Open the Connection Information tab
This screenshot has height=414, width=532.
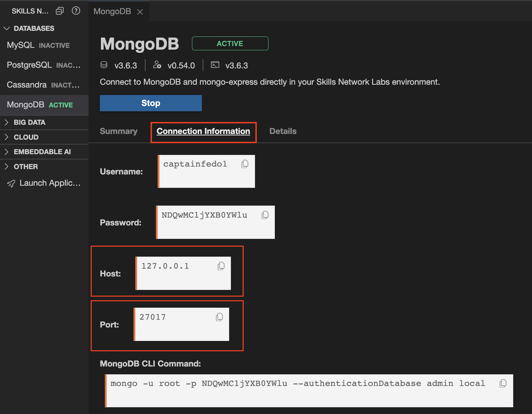click(203, 131)
